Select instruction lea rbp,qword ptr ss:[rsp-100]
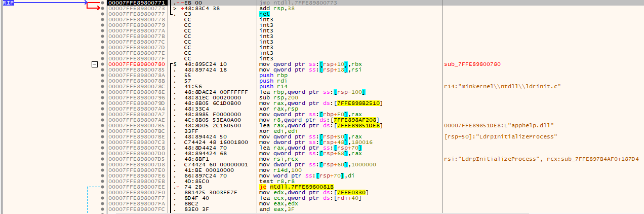Viewport: 644px width, 214px height. click(x=312, y=92)
